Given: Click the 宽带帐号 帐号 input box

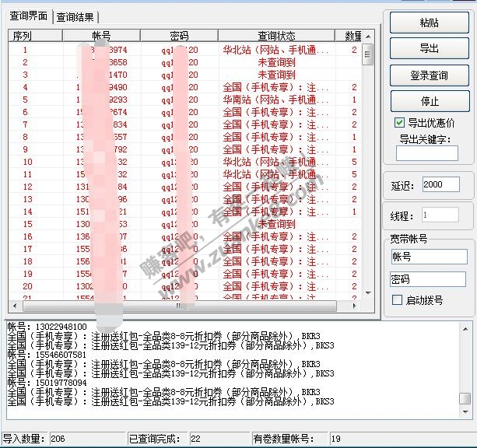Looking at the screenshot, I should tap(429, 257).
